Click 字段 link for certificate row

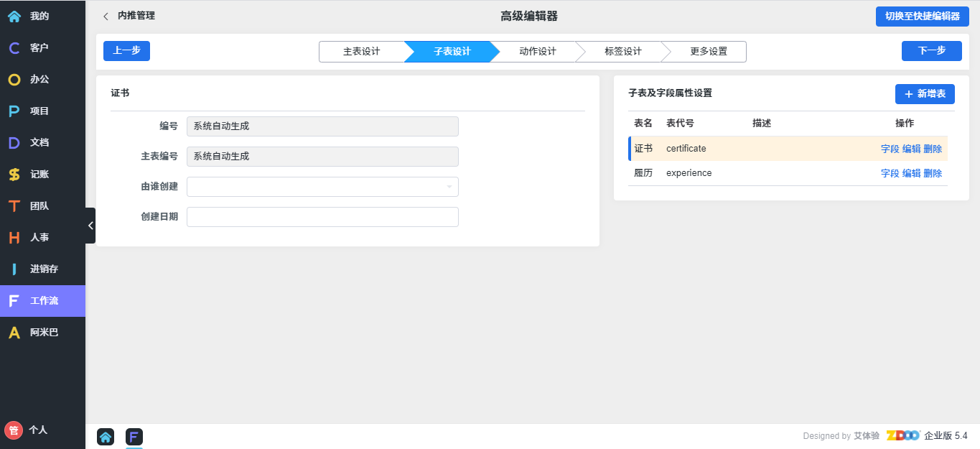coord(890,149)
